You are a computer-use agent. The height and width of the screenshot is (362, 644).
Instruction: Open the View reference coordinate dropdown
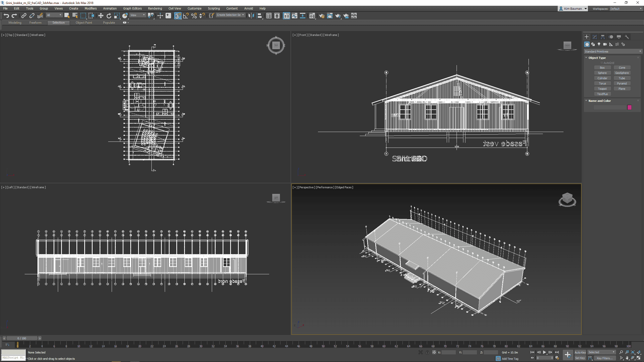pos(138,15)
